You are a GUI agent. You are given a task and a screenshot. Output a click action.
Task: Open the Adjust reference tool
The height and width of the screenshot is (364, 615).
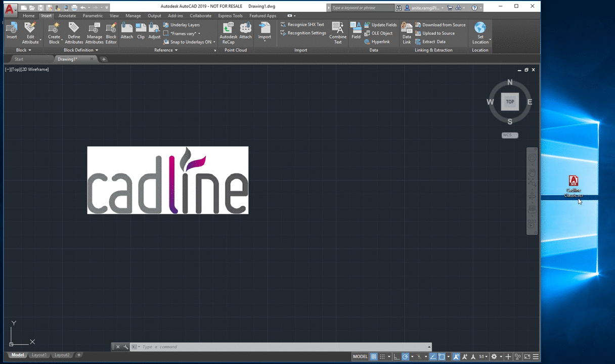(x=154, y=30)
